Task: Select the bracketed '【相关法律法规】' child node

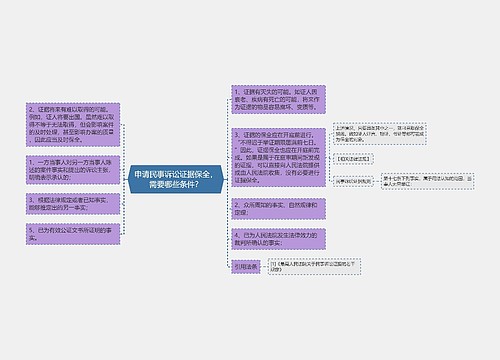Action: (x=353, y=159)
